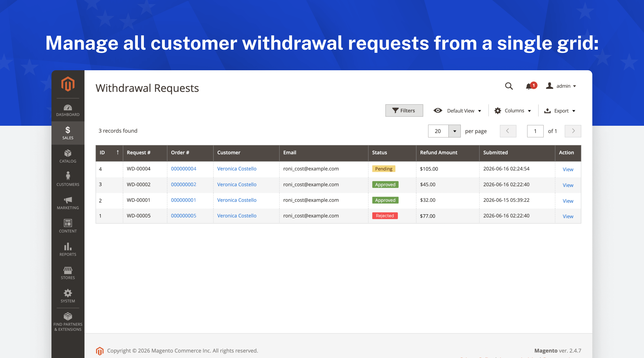Viewport: 644px width, 358px height.
Task: Click the Magento logo in footer
Action: coord(100,351)
